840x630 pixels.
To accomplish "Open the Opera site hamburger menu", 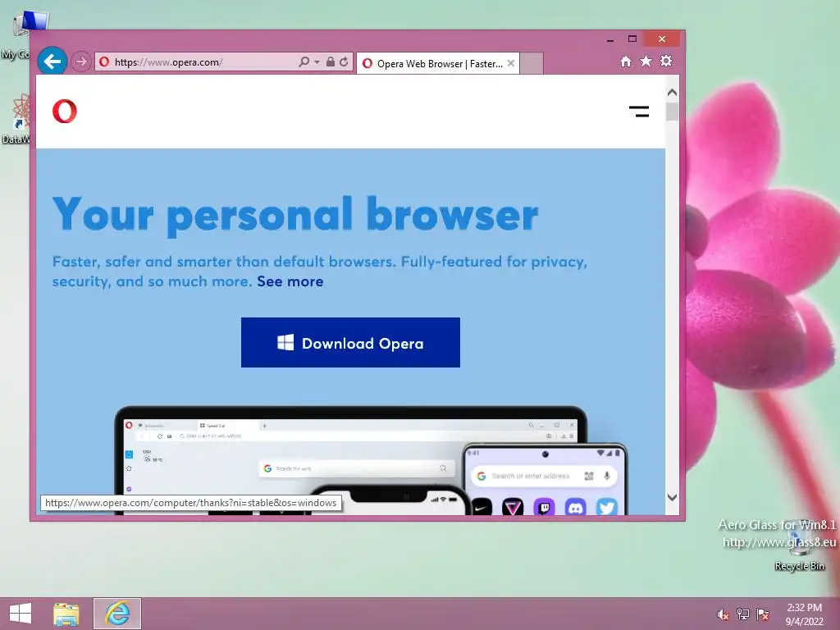I will 638,112.
